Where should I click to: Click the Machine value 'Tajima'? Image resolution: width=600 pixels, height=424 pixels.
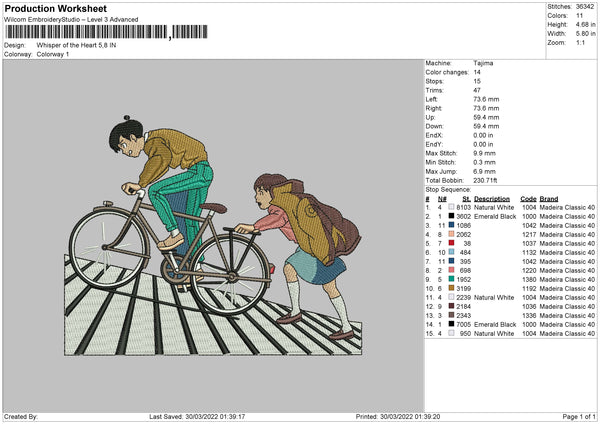483,63
